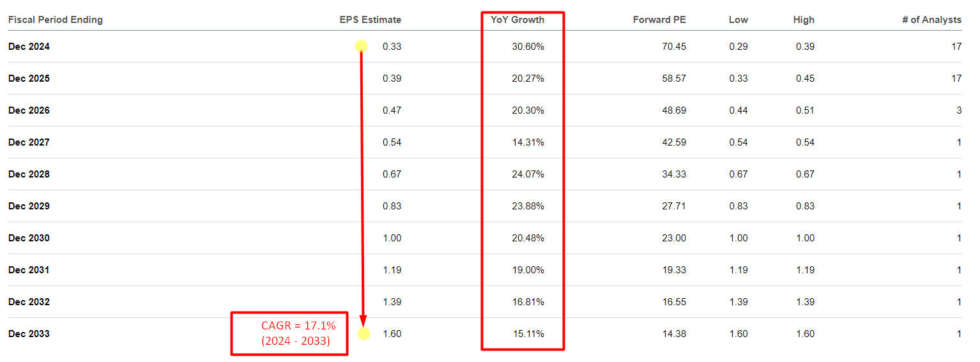980x362 pixels.
Task: Click the yellow dot beside 1.60 EPS
Action: (x=364, y=333)
